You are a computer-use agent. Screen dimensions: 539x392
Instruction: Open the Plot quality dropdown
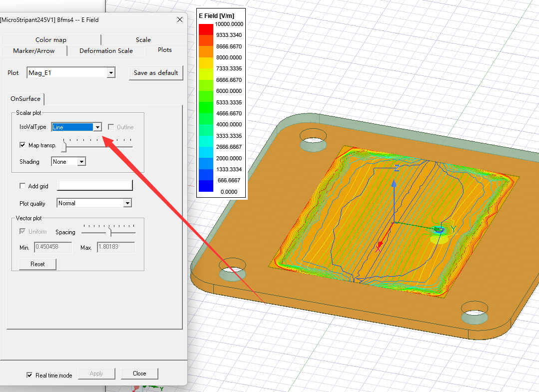click(127, 203)
